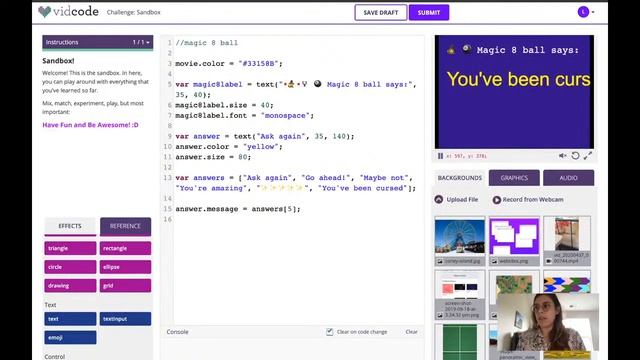Click the answer.color yellow code line
This screenshot has width=640, height=360.
tap(229, 147)
